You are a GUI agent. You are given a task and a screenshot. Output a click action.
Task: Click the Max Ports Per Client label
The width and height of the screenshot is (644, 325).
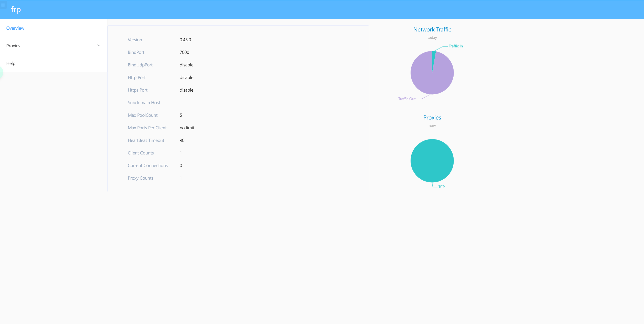(x=147, y=128)
